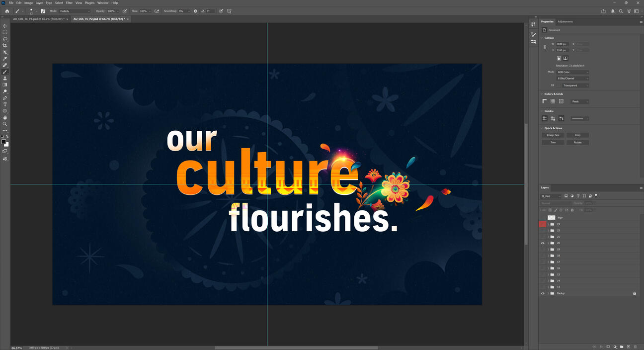Create a new layer from Layers panel

(628, 347)
